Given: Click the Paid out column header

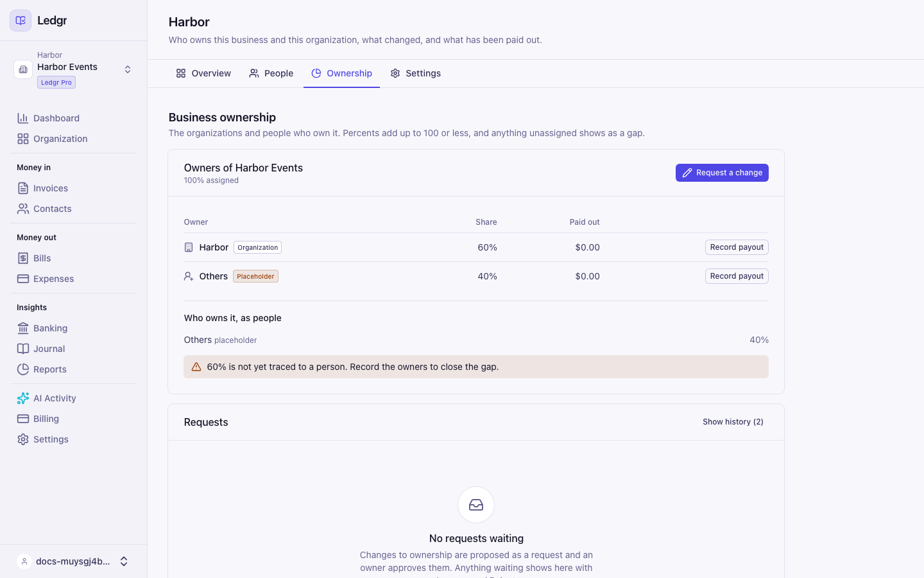Looking at the screenshot, I should (x=585, y=222).
